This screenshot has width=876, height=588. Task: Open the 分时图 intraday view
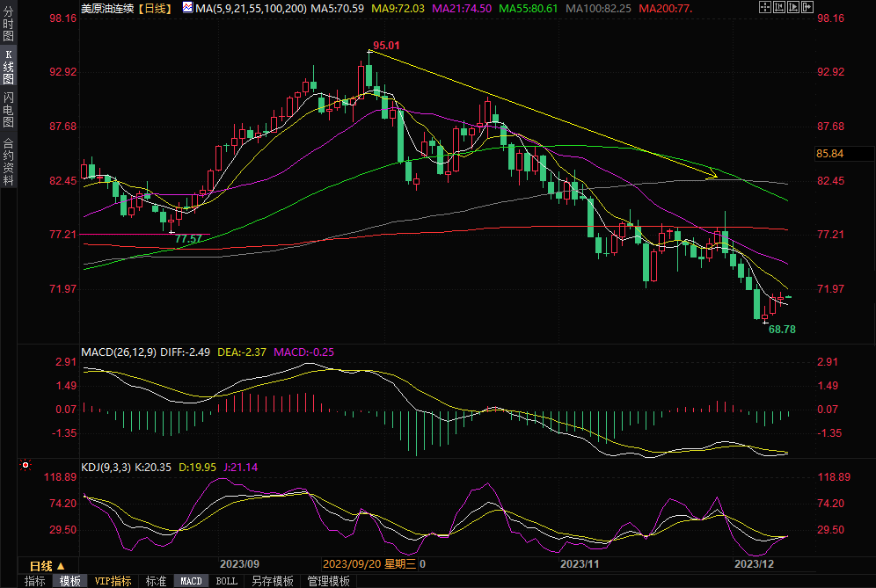[x=8, y=25]
